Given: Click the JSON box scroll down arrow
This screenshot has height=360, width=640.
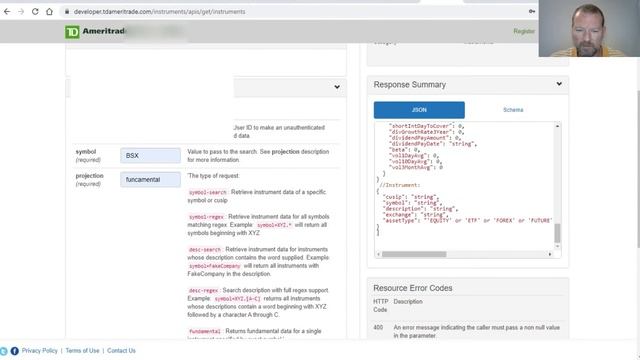Looking at the screenshot, I should point(557,247).
